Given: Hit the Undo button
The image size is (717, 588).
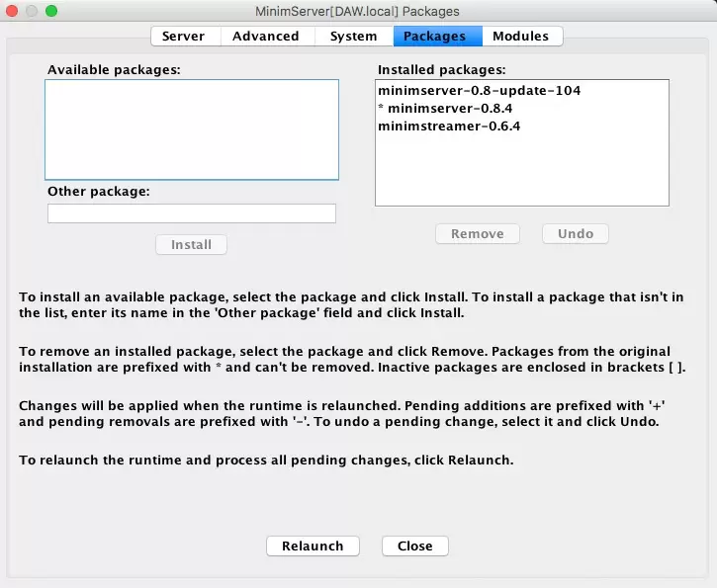Looking at the screenshot, I should 575,234.
